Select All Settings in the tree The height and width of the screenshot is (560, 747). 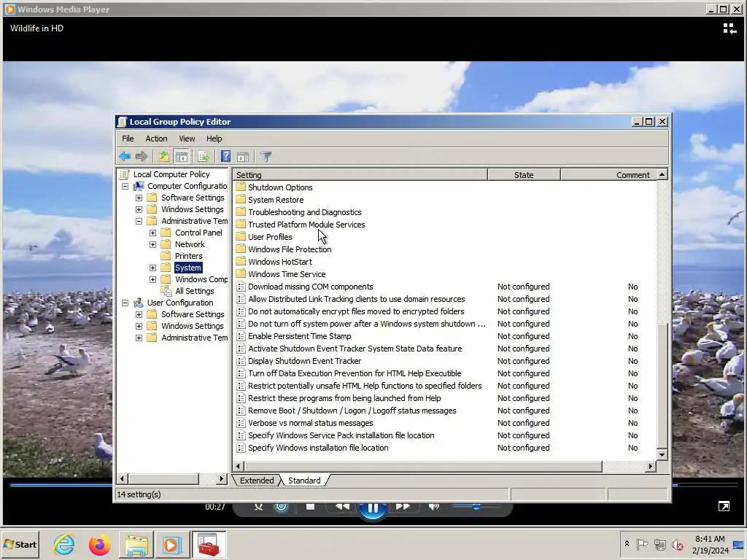[194, 291]
